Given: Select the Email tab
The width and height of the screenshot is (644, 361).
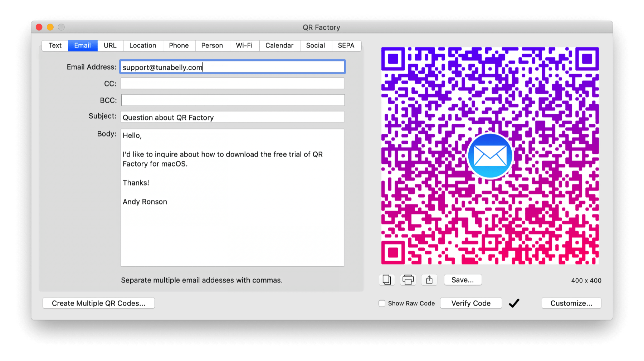Looking at the screenshot, I should [x=83, y=45].
